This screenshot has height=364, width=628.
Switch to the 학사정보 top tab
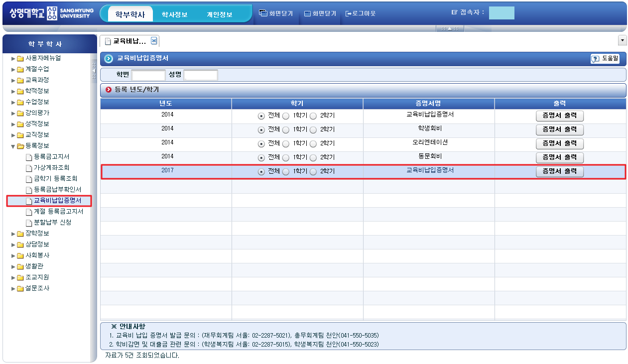click(174, 14)
